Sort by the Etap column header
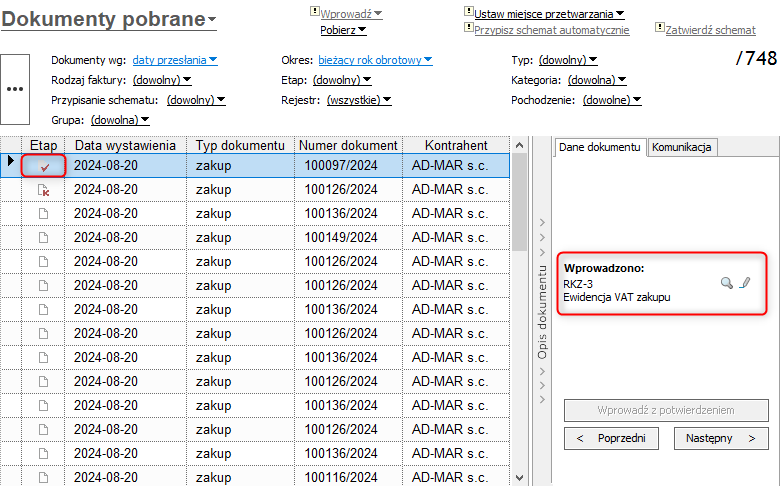This screenshot has height=492, width=781. (43, 145)
